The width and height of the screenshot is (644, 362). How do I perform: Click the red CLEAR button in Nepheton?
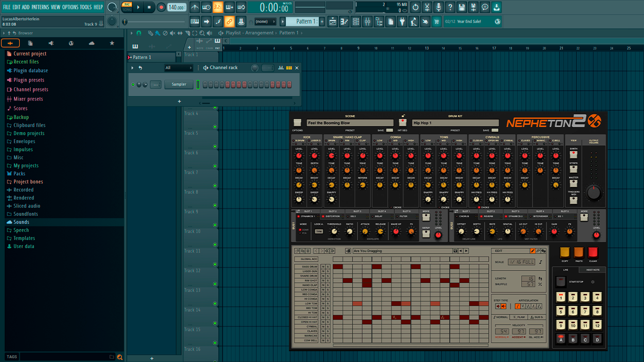tap(593, 252)
